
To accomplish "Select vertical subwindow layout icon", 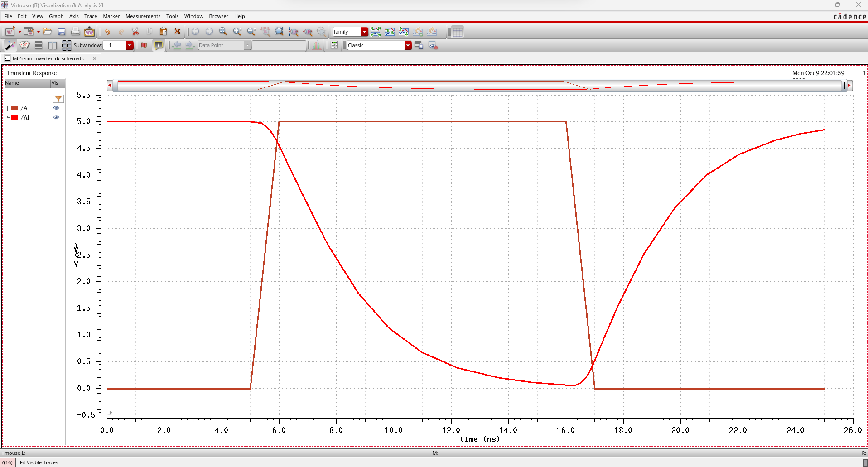I will click(x=39, y=45).
